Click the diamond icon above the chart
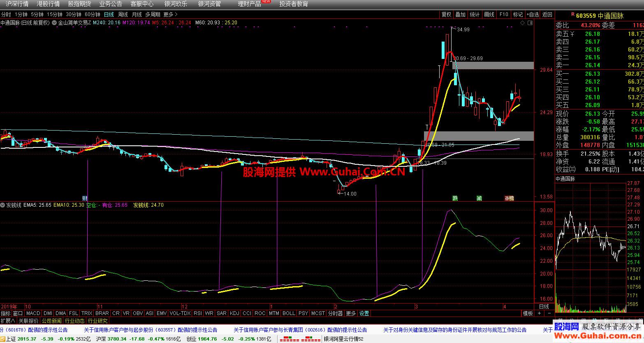644x343 pixels. 523,23
